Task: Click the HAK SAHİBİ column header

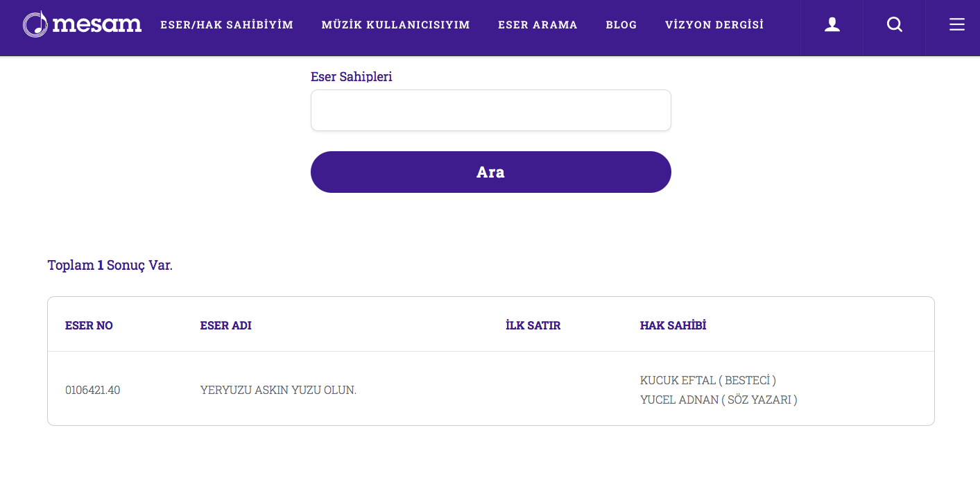Action: pyautogui.click(x=673, y=325)
